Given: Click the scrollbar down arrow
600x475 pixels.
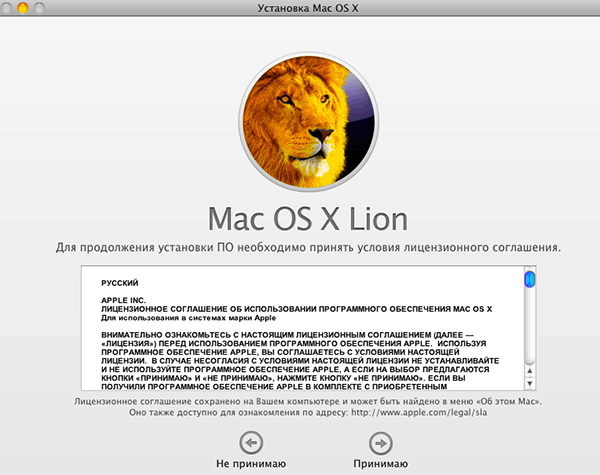Looking at the screenshot, I should point(530,384).
